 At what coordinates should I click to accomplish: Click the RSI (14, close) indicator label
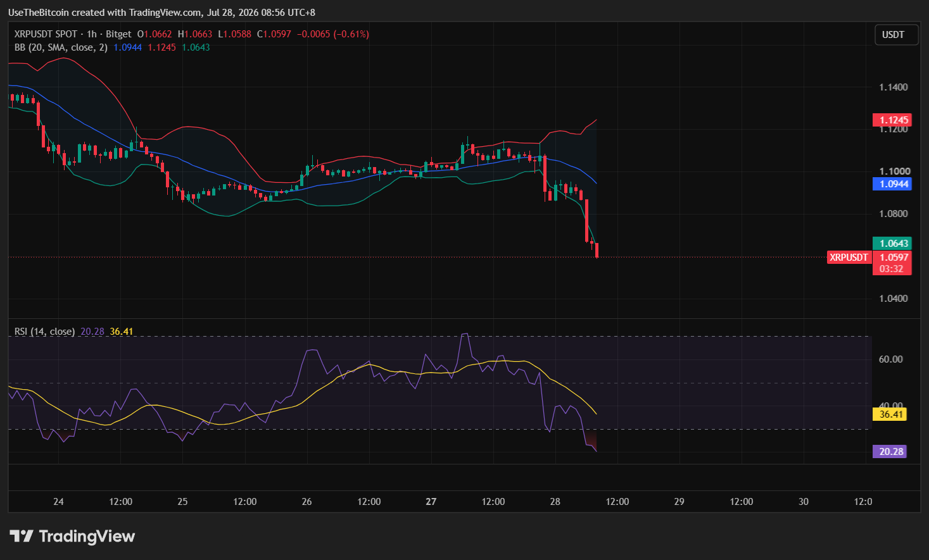(44, 332)
